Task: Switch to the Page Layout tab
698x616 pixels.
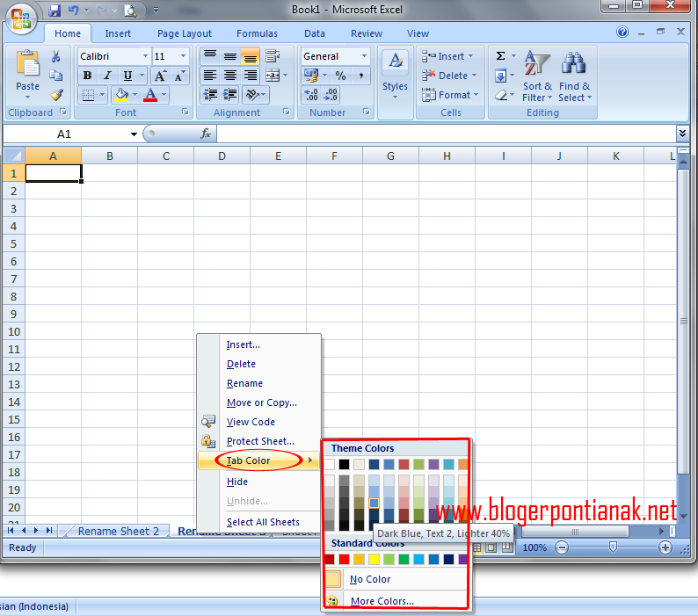Action: pos(185,33)
